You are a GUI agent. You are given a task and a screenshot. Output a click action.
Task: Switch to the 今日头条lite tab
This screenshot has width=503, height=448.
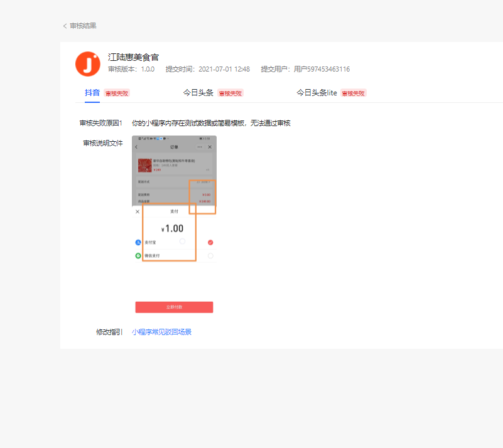[316, 93]
